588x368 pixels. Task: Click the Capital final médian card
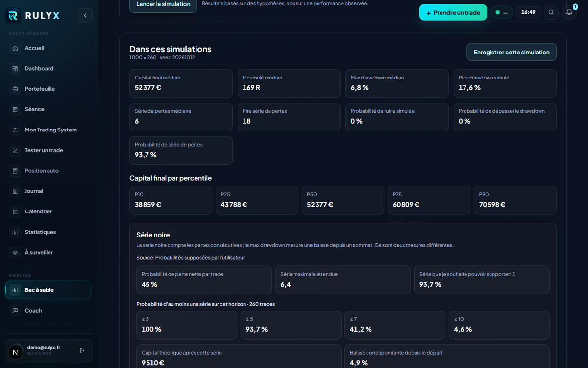(181, 83)
